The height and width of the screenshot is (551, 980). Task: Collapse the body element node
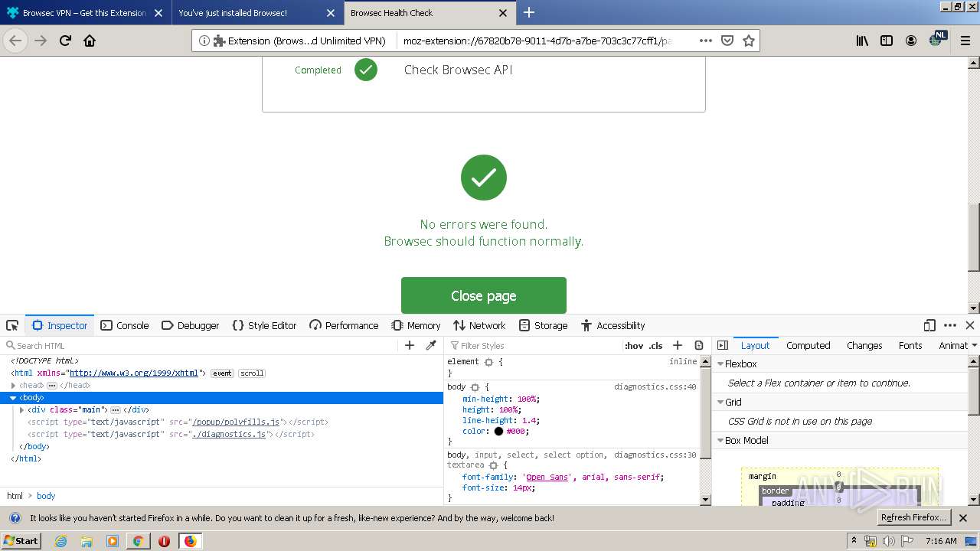click(x=13, y=398)
